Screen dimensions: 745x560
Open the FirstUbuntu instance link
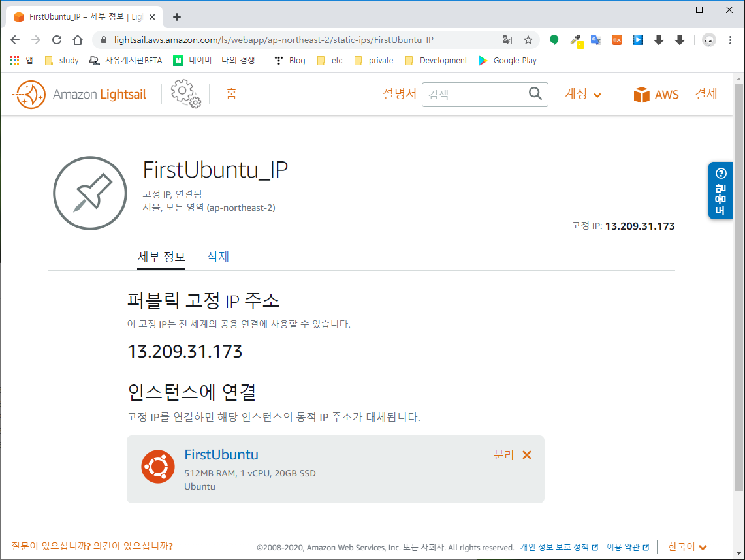point(221,454)
